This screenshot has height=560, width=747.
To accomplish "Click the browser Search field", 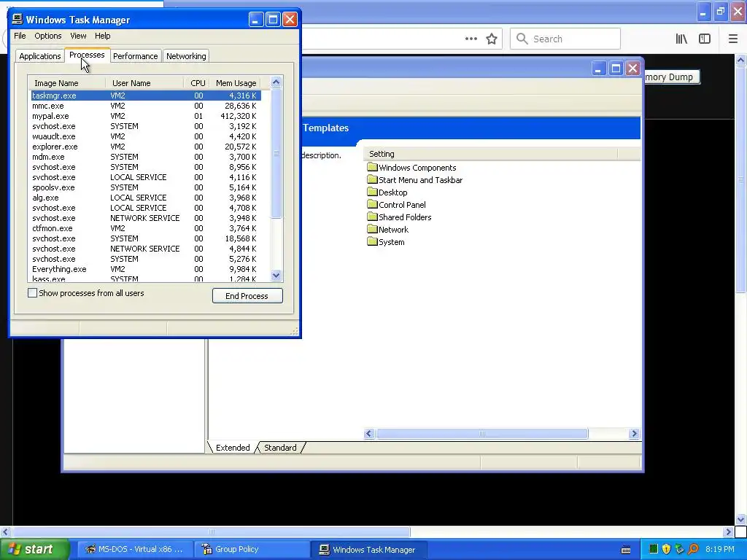I will coord(565,39).
